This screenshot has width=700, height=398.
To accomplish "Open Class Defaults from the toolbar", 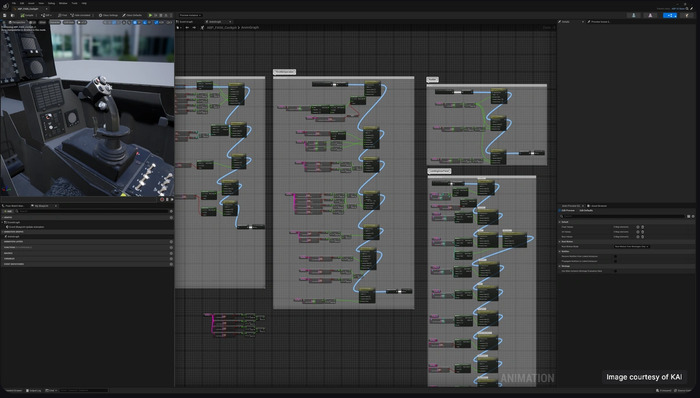I will click(132, 15).
